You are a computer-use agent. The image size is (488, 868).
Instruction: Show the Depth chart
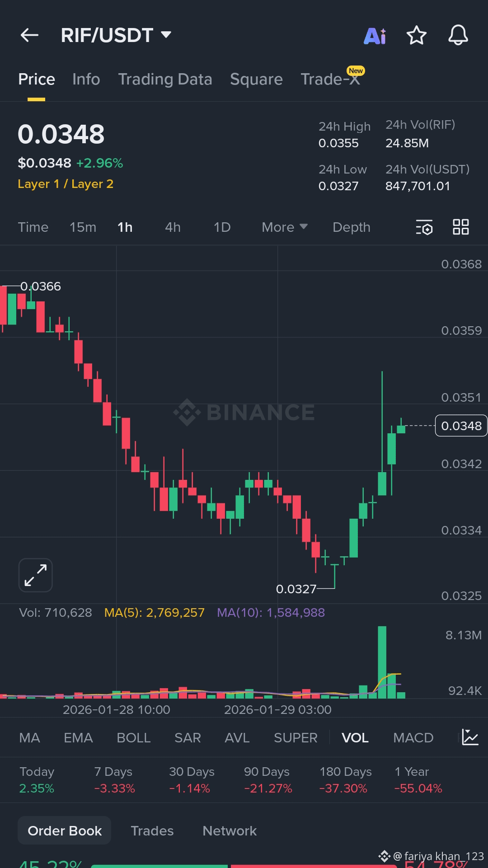(x=352, y=227)
